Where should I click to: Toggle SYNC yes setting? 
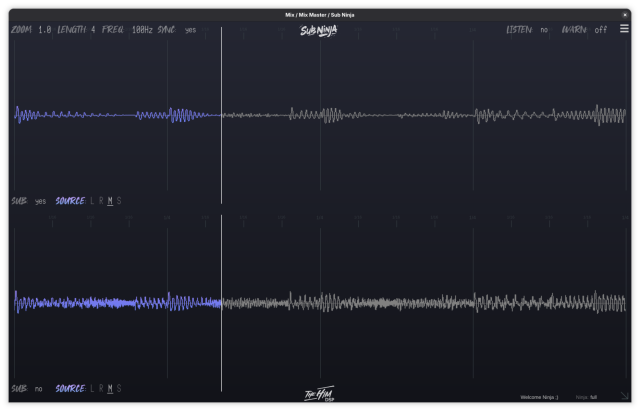click(190, 30)
